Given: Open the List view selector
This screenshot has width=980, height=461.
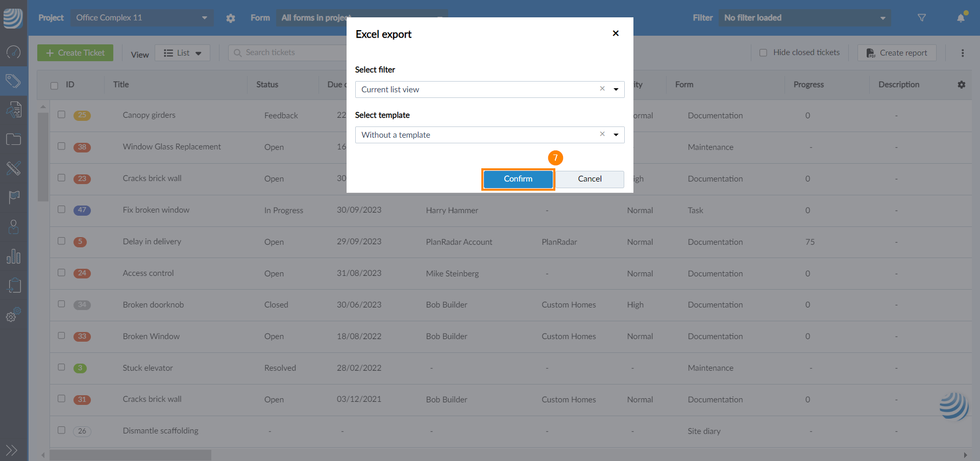Looking at the screenshot, I should pos(182,53).
